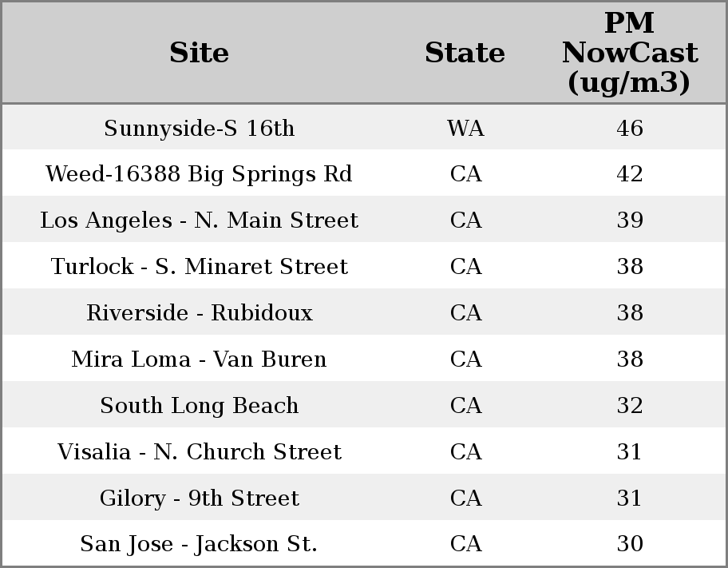Select the Sunnyside-S 16th site cell
This screenshot has width=728, height=568.
[199, 128]
